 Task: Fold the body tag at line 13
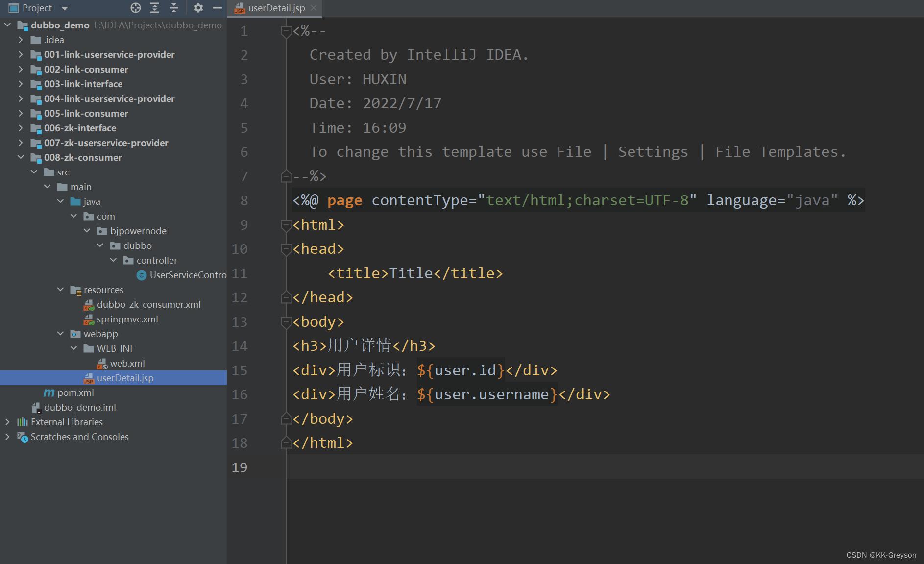pos(286,322)
